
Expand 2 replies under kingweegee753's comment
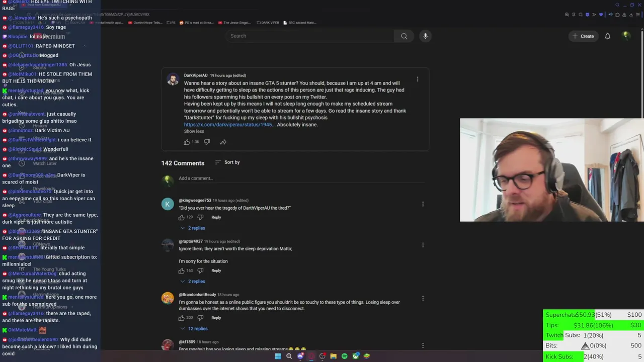[x=193, y=228]
